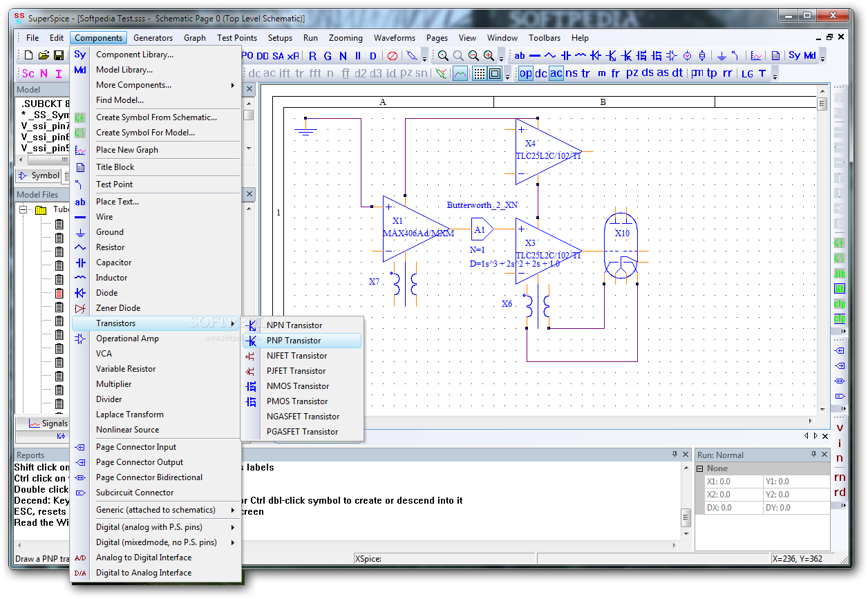
Task: Switch to the Symbol tab
Action: coord(39,175)
